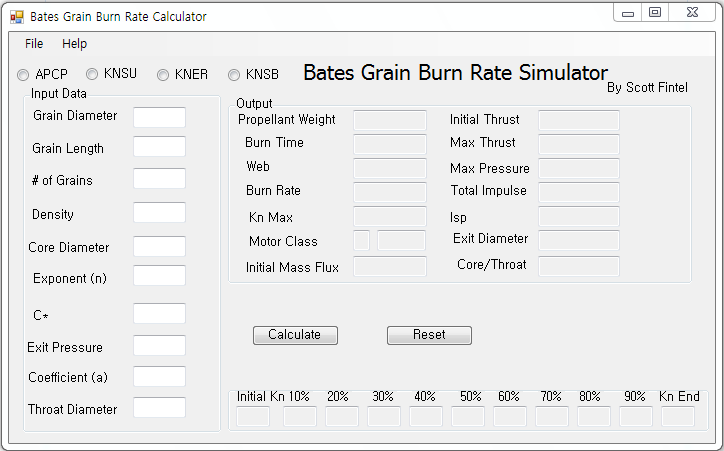Click the Exit Diameter output field

tap(579, 241)
